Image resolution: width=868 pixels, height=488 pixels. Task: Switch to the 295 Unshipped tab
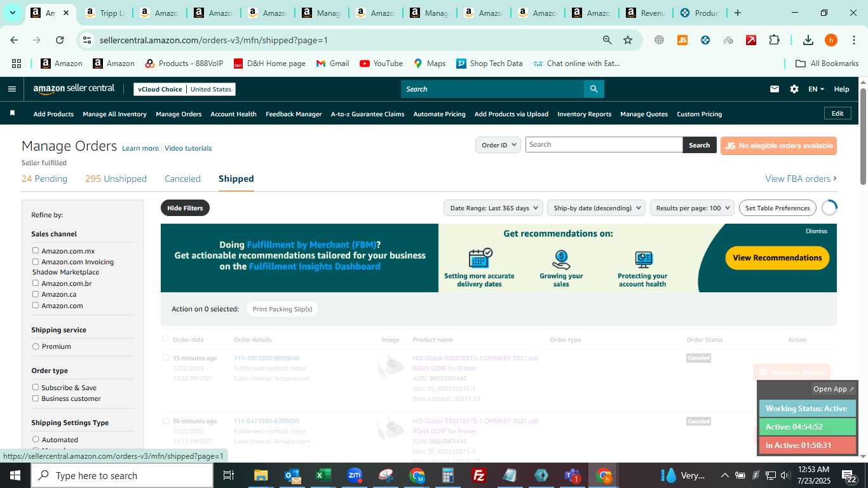click(x=116, y=179)
